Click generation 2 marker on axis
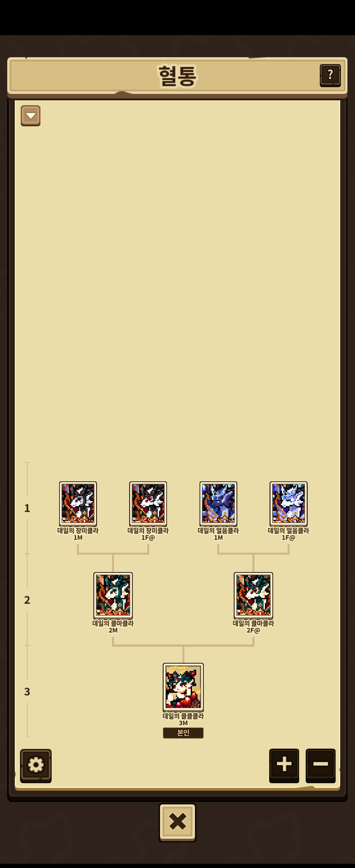The height and width of the screenshot is (868, 355). pyautogui.click(x=27, y=600)
